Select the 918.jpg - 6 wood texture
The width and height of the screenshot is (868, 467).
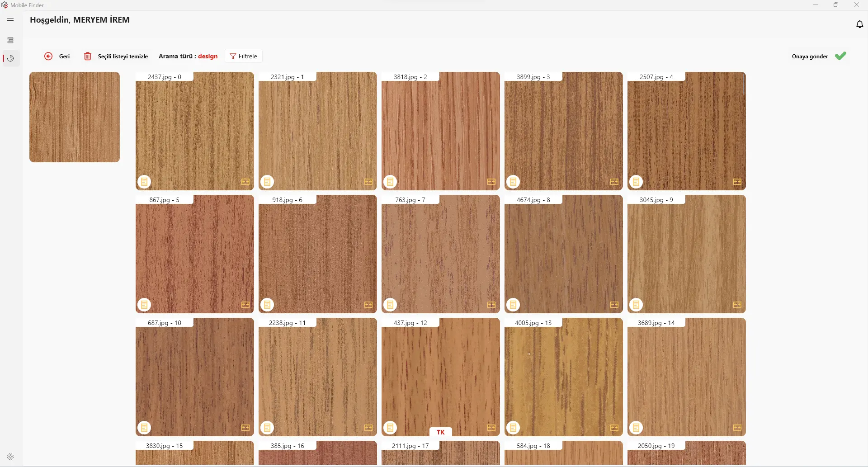318,254
